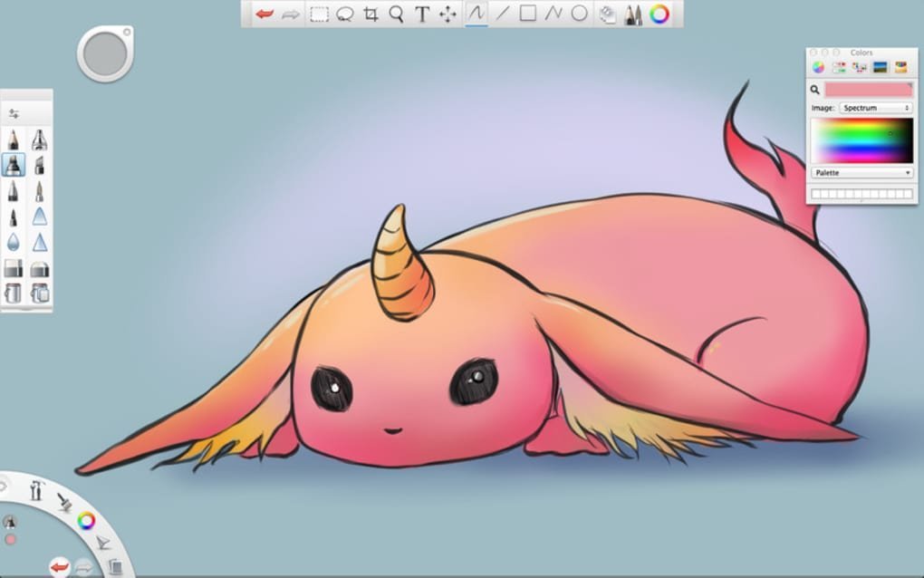Select the Text tool
This screenshot has width=924, height=578.
click(x=422, y=14)
